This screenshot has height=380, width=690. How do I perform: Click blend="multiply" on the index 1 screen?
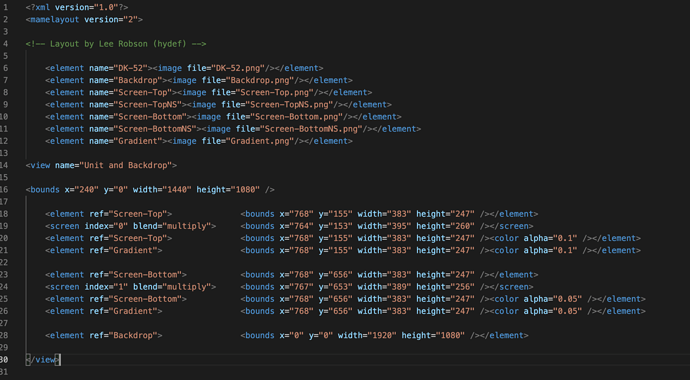[172, 287]
